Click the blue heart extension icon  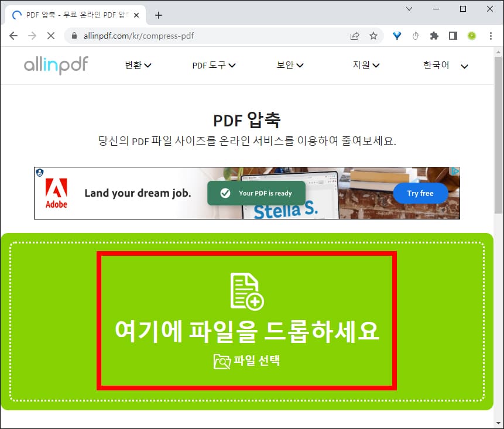pos(397,36)
